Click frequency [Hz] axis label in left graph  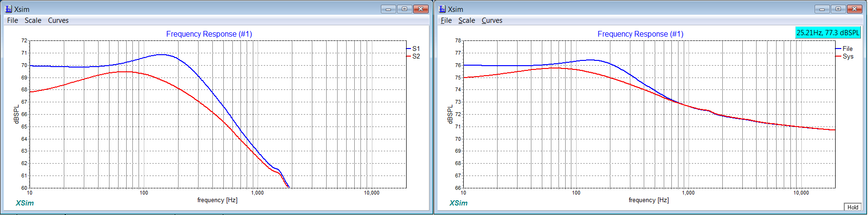tap(218, 200)
